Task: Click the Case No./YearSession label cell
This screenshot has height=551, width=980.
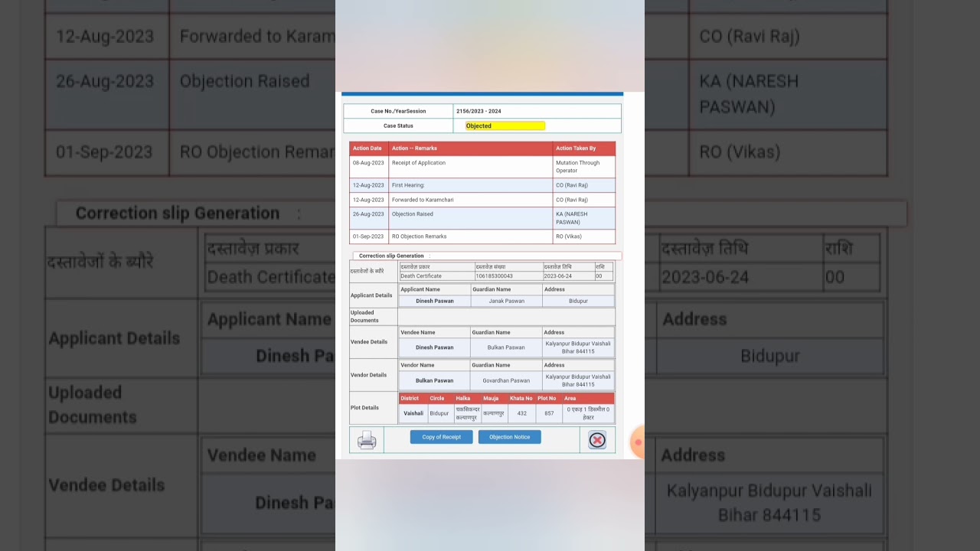Action: tap(398, 111)
